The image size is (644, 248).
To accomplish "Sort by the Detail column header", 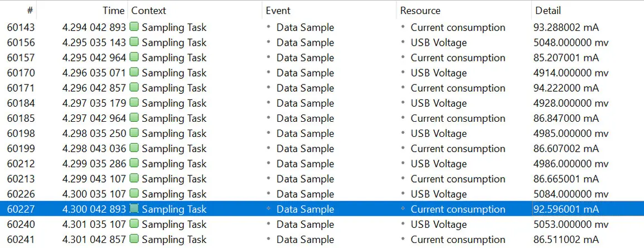I will pyautogui.click(x=548, y=11).
